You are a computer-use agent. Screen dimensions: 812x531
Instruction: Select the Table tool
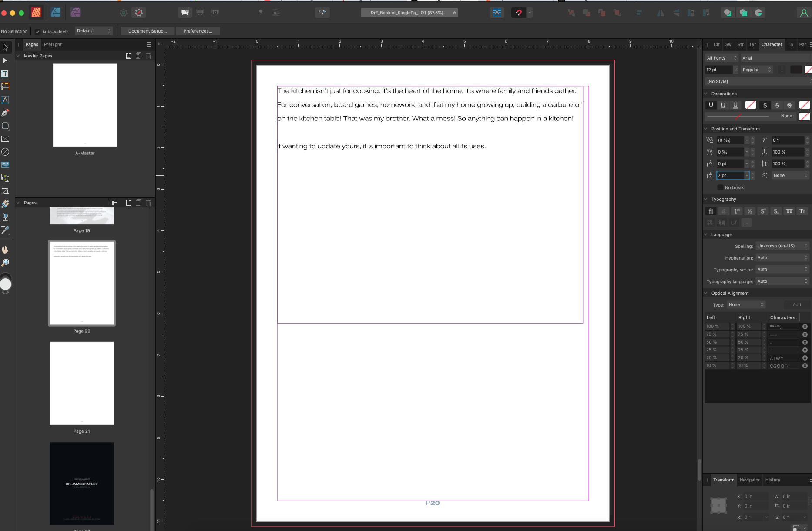click(5, 87)
